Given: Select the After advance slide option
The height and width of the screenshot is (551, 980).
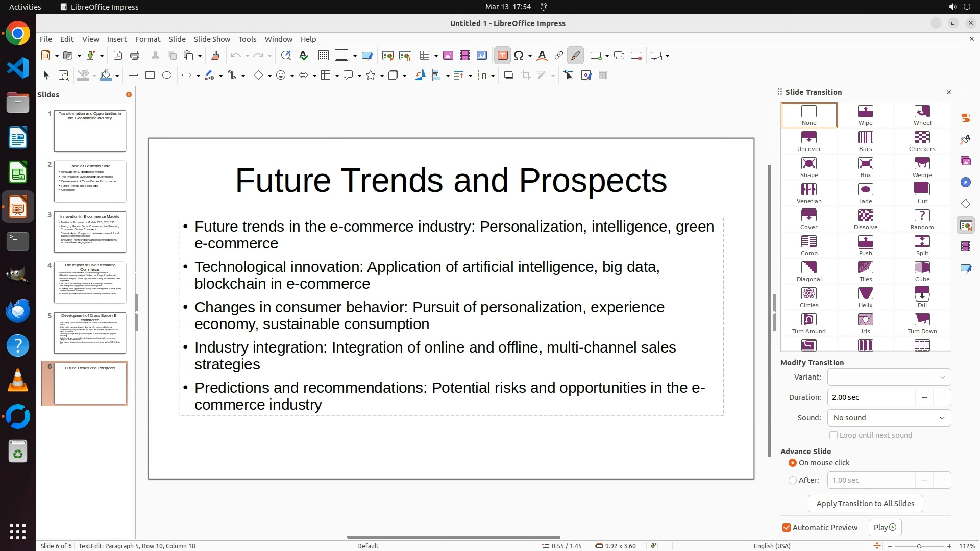Looking at the screenshot, I should click(793, 480).
